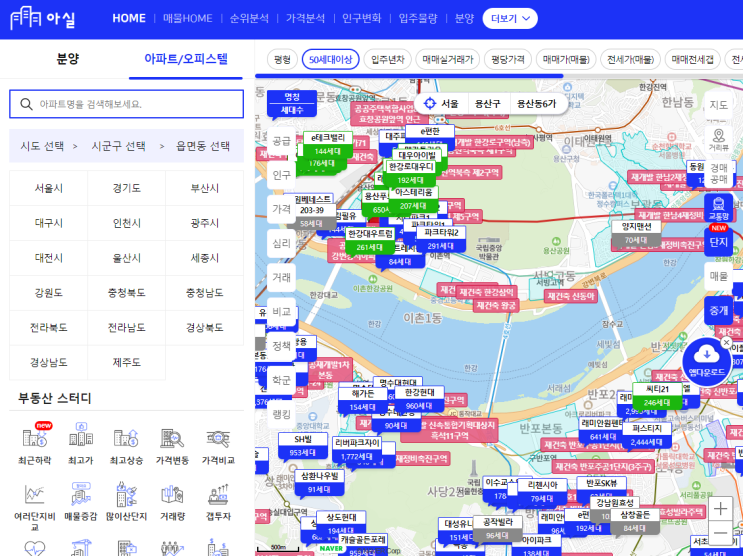This screenshot has height=556, width=743.
Task: Zoom in the map with plus
Action: coord(720,510)
